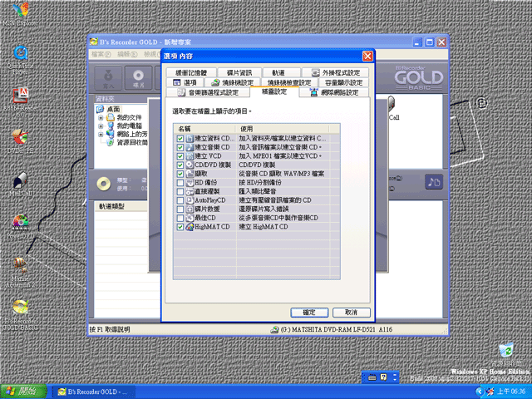Open PowerDVD desktop icon
Screen dimensions: 532x399
20,222
